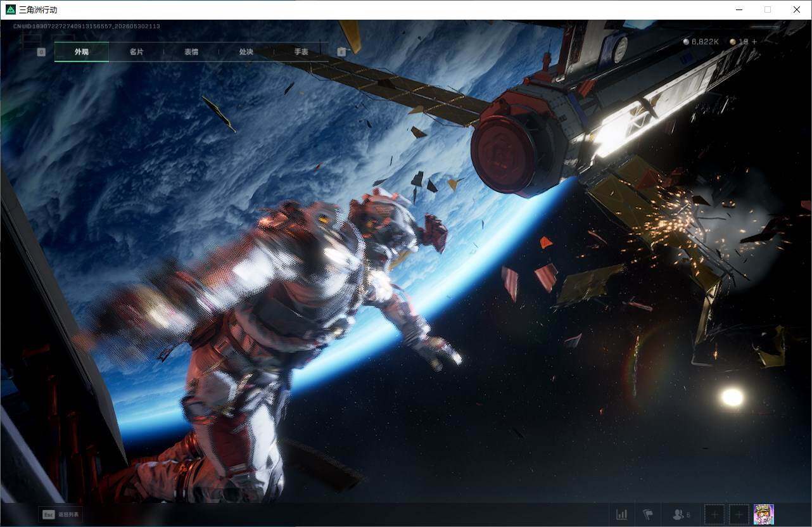The image size is (812, 527).
Task: Go to the 处决 tab
Action: (246, 52)
